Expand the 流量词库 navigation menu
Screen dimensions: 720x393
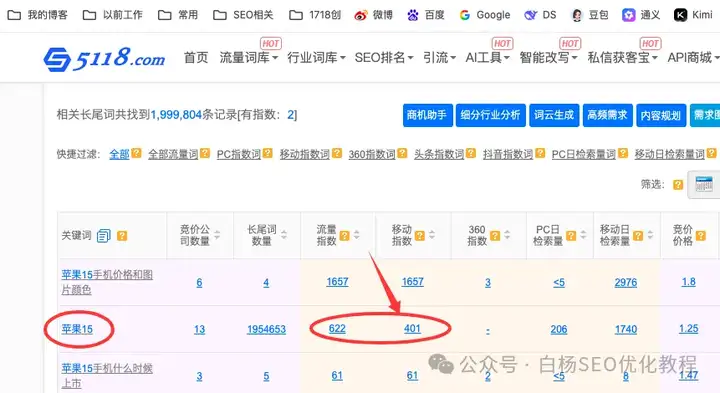click(249, 58)
